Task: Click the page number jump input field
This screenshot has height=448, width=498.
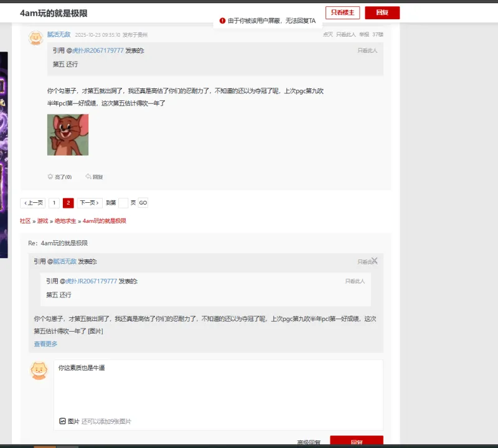Action: [x=123, y=203]
